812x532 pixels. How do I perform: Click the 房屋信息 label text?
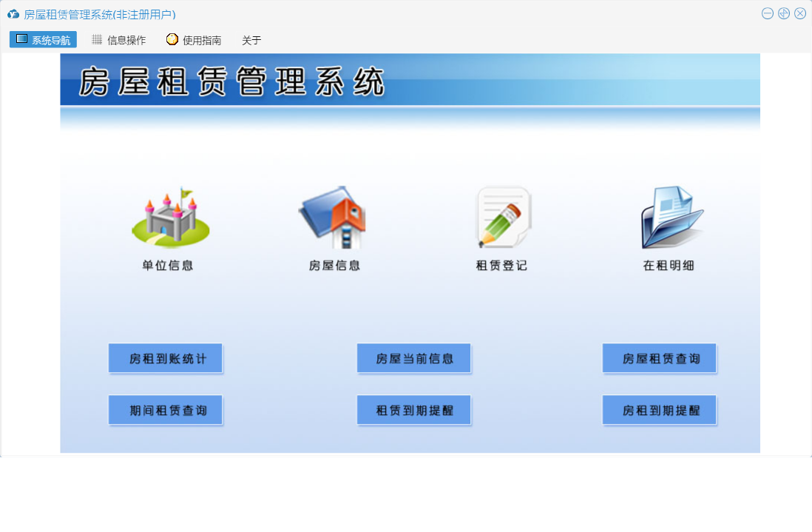click(x=334, y=266)
